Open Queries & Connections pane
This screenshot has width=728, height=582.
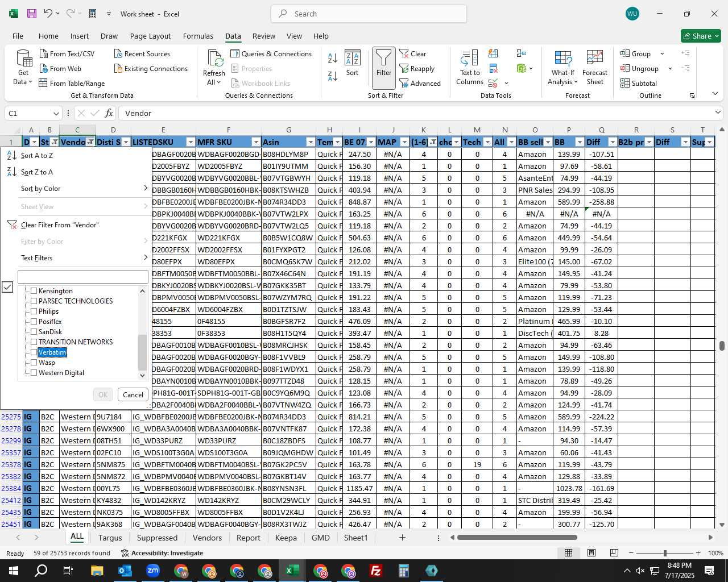tap(271, 53)
